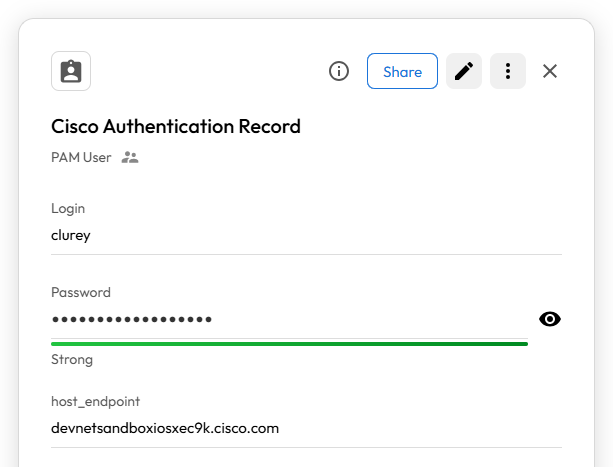Click the Password field label
Image resolution: width=613 pixels, height=467 pixels.
[x=81, y=292]
